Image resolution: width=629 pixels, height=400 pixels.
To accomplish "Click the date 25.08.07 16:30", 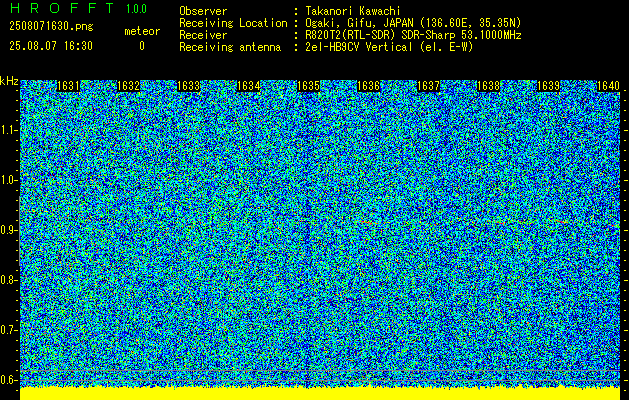I will tap(51, 46).
